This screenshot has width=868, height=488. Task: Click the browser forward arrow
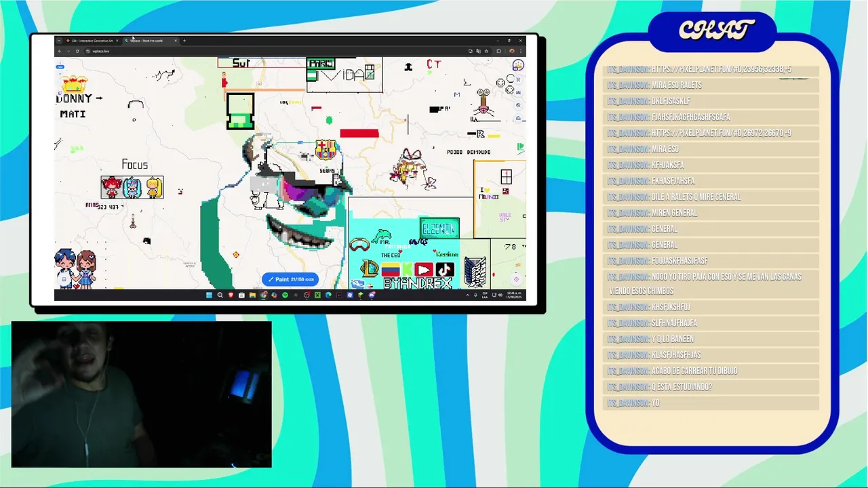68,51
